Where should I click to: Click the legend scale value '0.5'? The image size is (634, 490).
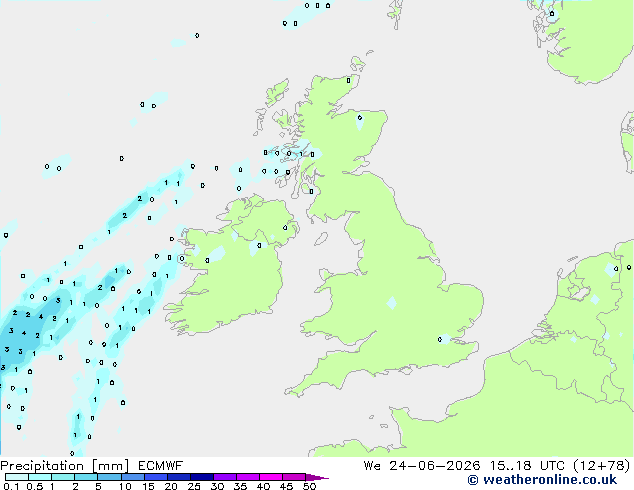pyautogui.click(x=35, y=486)
